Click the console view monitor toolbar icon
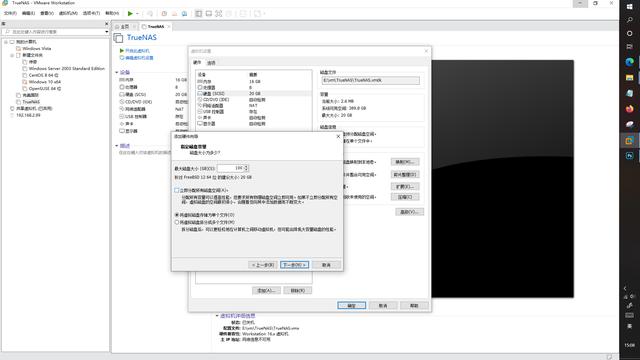 coord(209,13)
